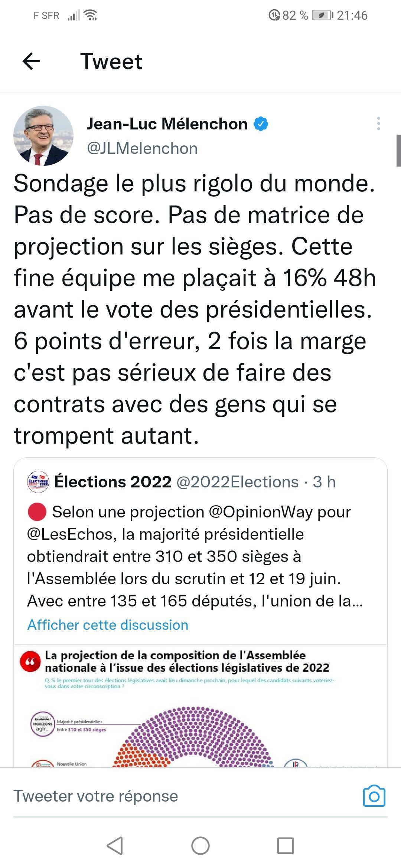The image size is (401, 868).
Task: Open the @JLMelenchon handle
Action: click(x=142, y=148)
